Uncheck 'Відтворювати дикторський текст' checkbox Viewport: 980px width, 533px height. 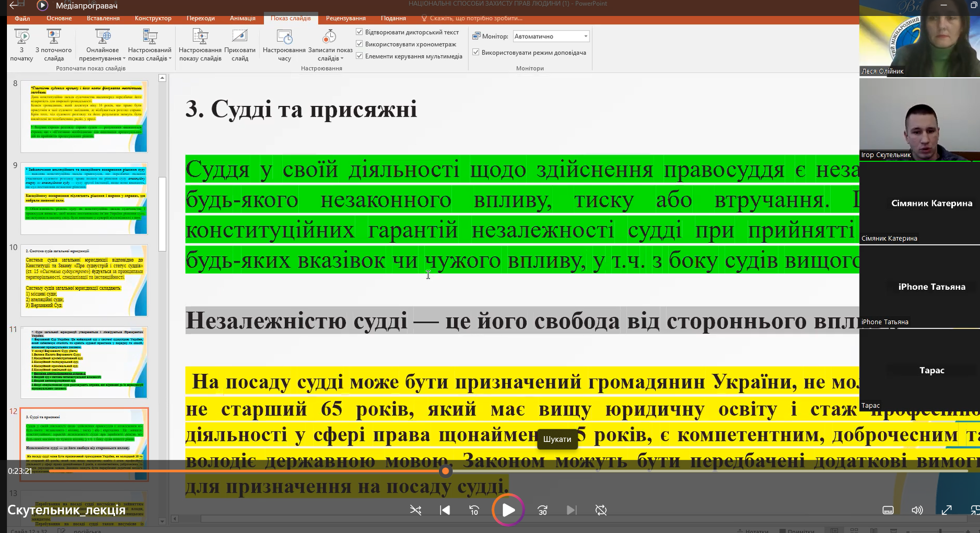[360, 32]
